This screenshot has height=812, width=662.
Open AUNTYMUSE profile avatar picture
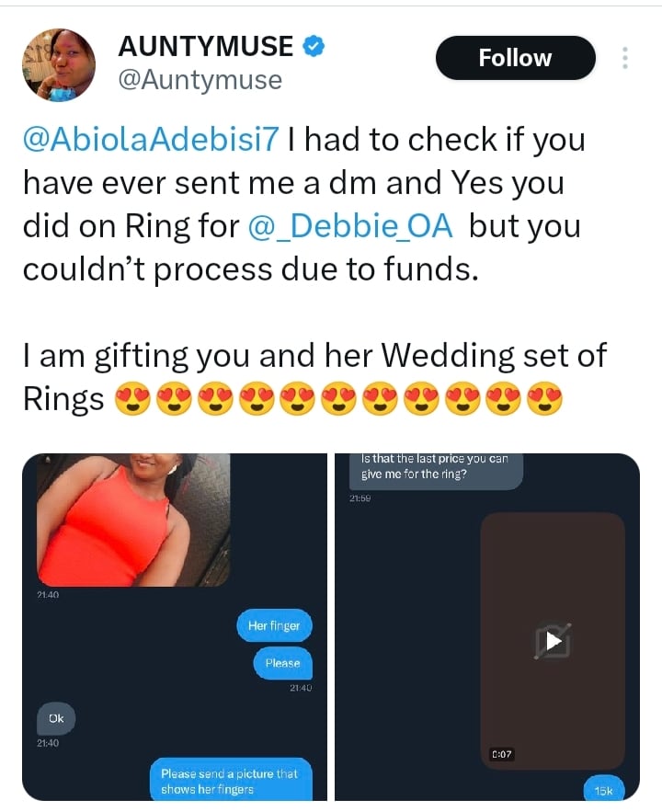(58, 64)
